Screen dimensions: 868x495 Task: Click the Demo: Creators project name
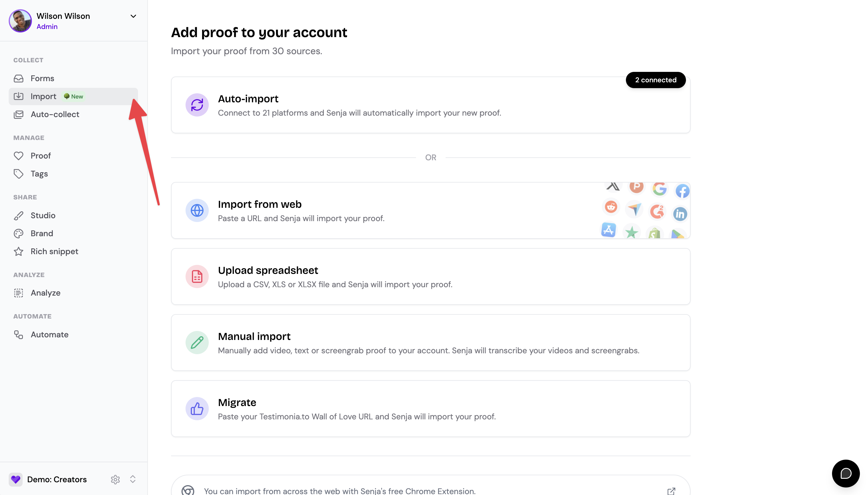click(x=57, y=479)
